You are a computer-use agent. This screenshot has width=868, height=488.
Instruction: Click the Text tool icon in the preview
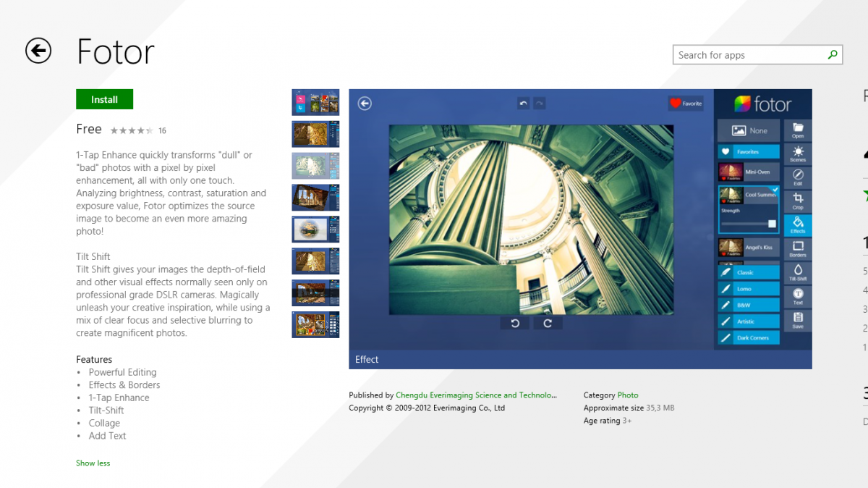798,296
